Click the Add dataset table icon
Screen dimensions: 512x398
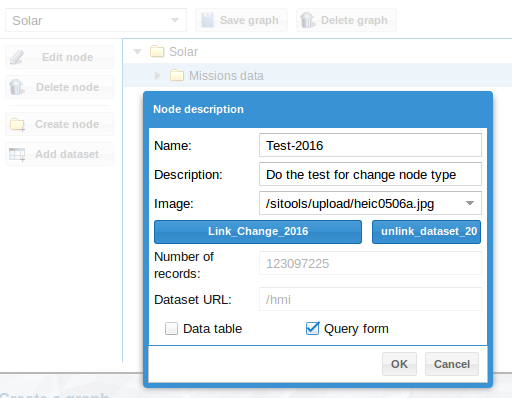pyautogui.click(x=17, y=154)
